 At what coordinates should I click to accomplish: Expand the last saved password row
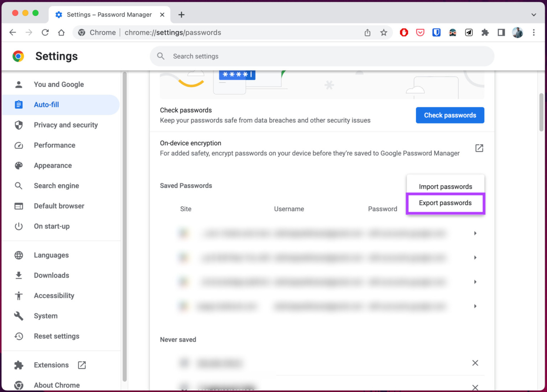tap(475, 306)
